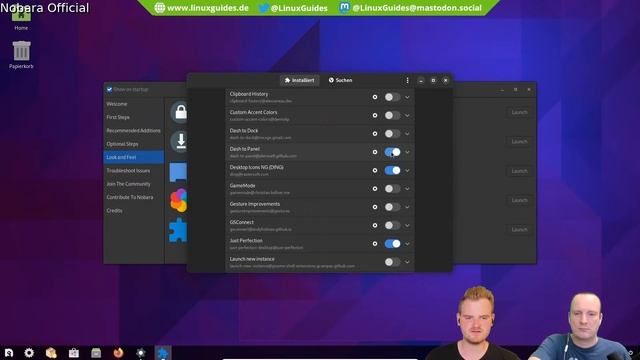The width and height of the screenshot is (640, 360).
Task: Click the download arrow icon in welcome window
Action: pos(179,142)
